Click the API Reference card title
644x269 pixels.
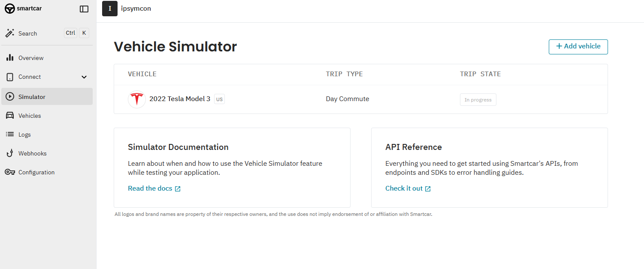point(414,147)
